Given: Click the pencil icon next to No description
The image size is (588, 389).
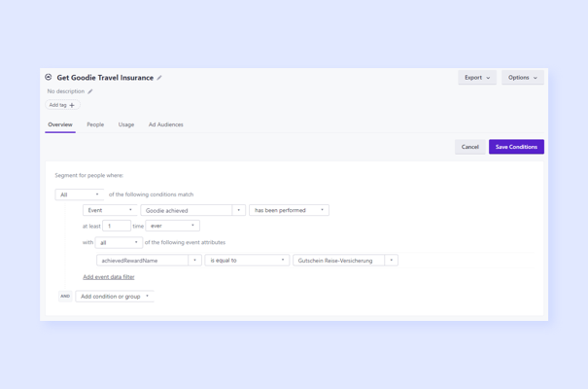Looking at the screenshot, I should tap(90, 91).
